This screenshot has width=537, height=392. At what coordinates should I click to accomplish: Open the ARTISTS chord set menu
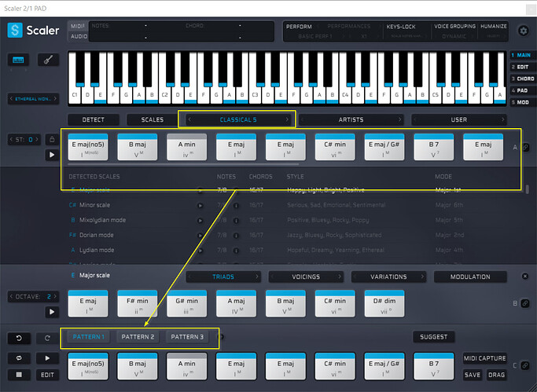pos(351,119)
